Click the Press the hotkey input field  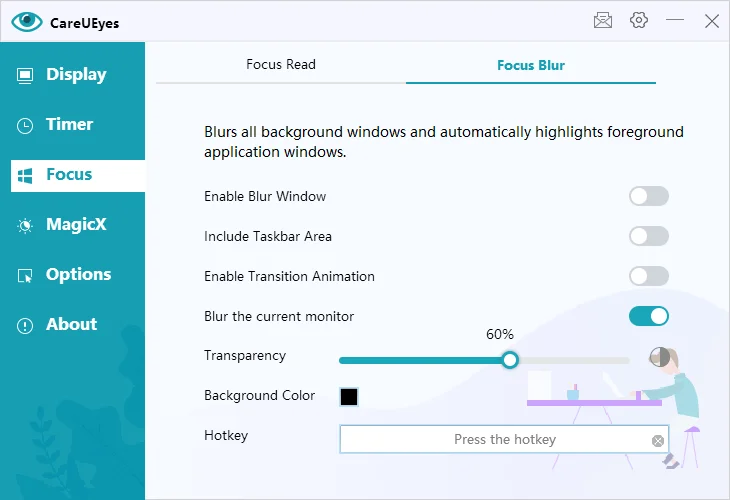tap(495, 439)
